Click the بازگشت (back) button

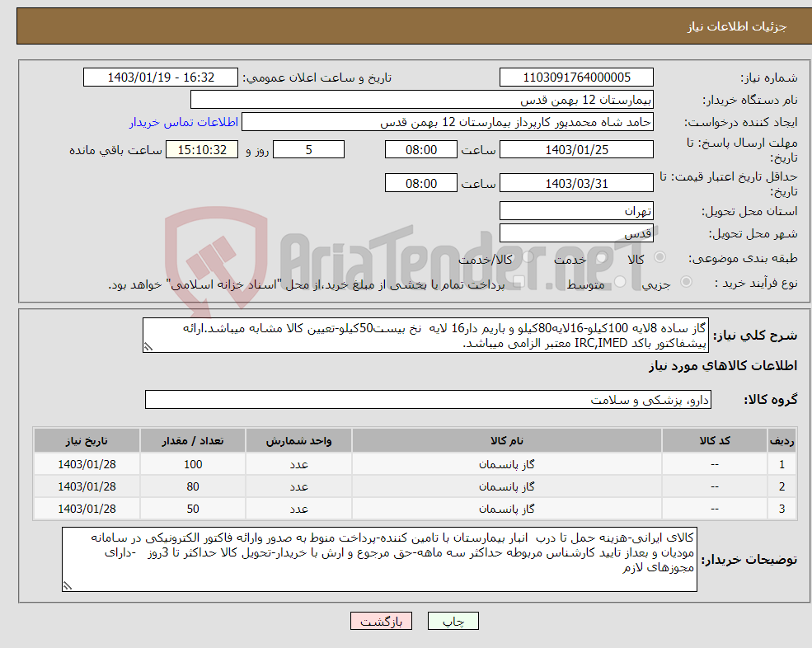pyautogui.click(x=381, y=621)
